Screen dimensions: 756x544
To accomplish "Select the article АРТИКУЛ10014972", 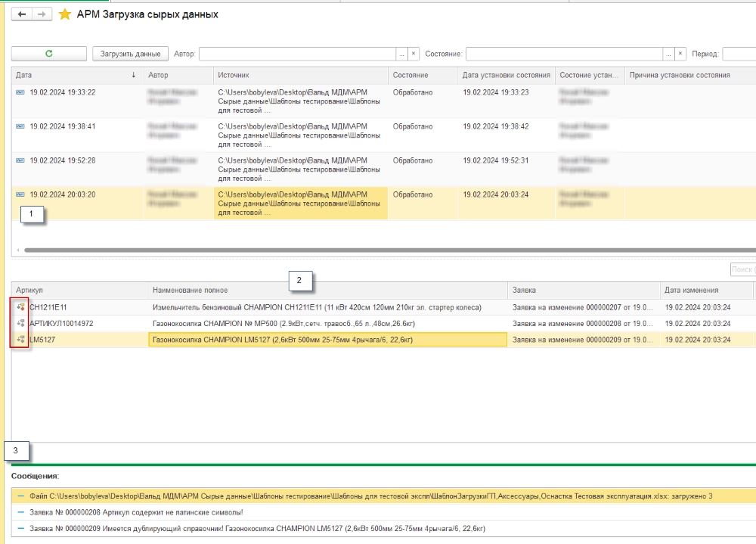I will tap(61, 323).
